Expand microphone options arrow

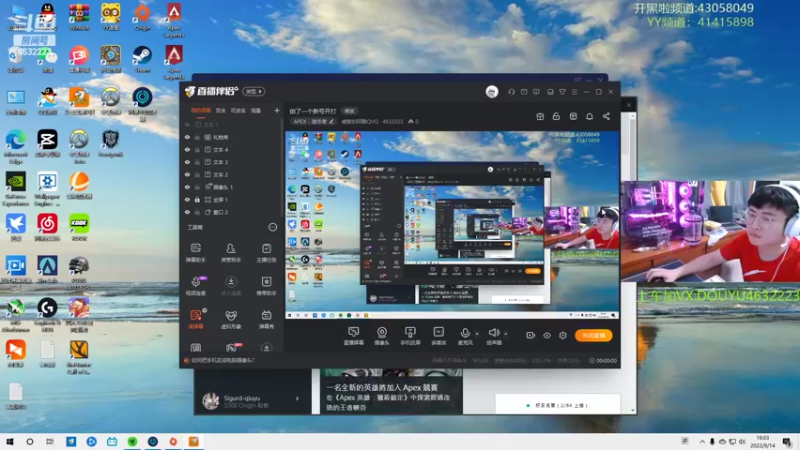(x=477, y=334)
